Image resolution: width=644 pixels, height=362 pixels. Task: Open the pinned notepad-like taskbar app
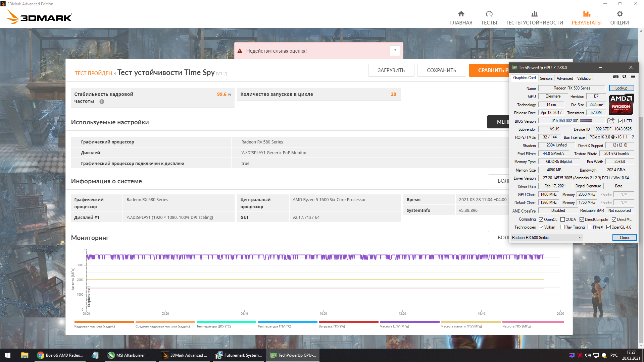(95, 355)
